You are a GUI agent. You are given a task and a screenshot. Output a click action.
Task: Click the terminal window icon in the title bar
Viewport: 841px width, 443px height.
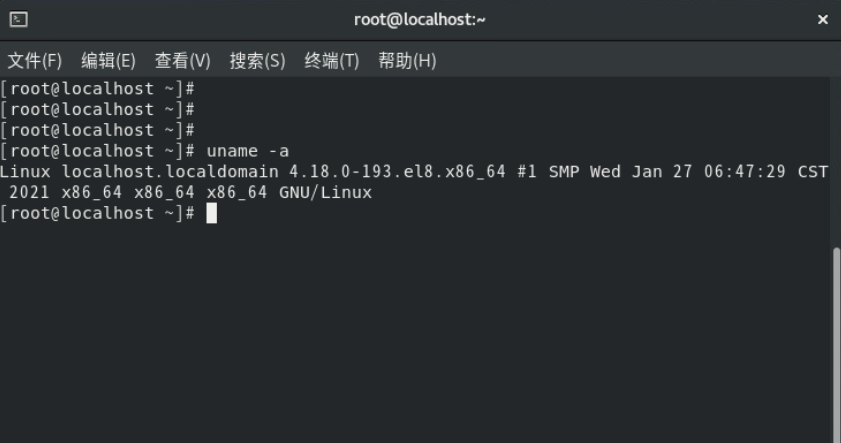pyautogui.click(x=18, y=19)
